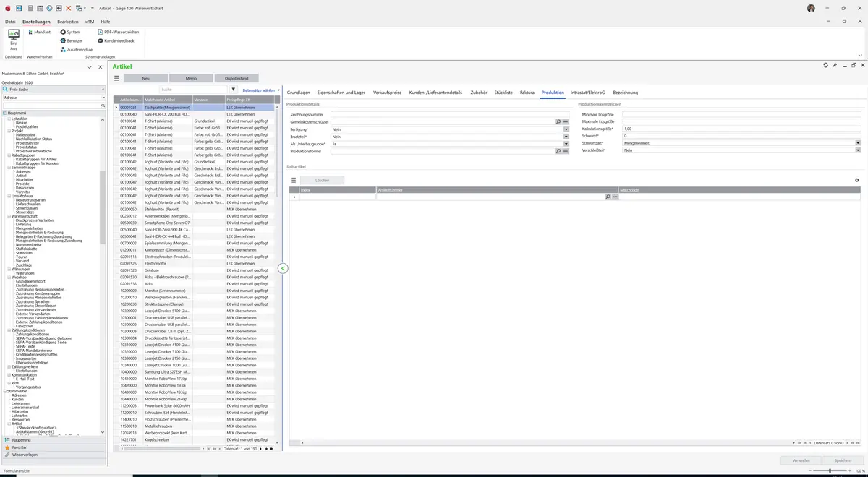The width and height of the screenshot is (868, 477).
Task: Open the Datei menu
Action: tap(10, 22)
